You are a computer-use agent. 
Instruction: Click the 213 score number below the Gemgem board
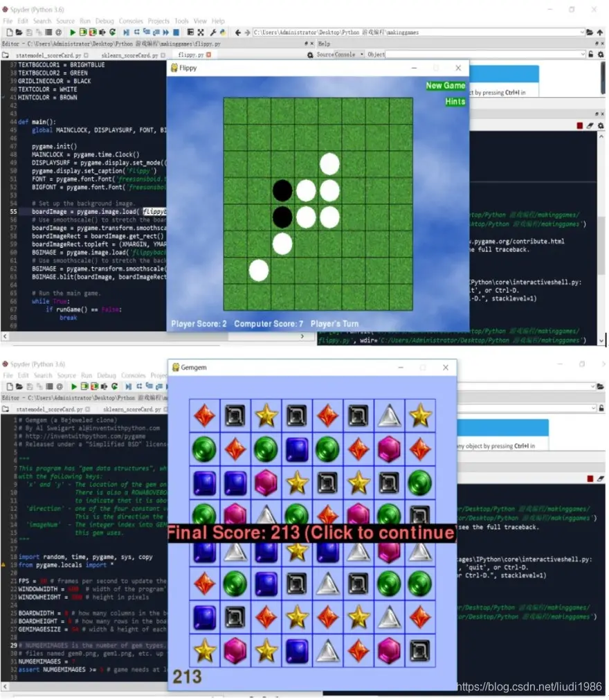tap(187, 676)
